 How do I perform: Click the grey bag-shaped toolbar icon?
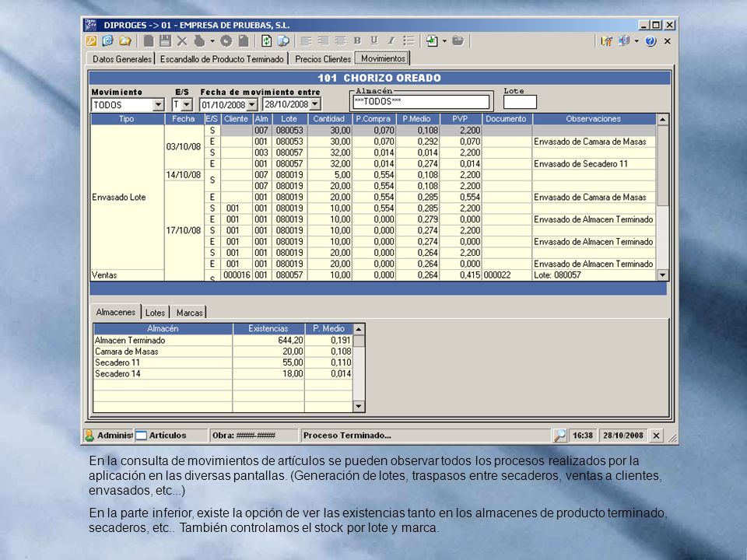coord(200,41)
